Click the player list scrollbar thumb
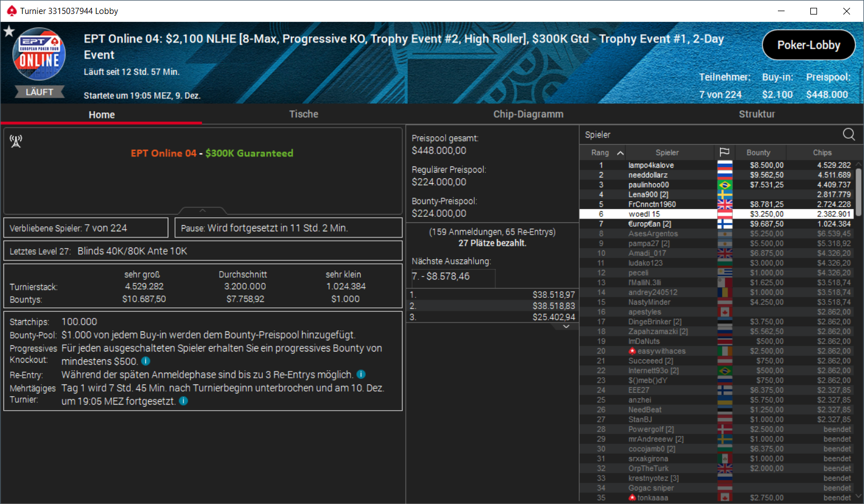 pyautogui.click(x=858, y=192)
